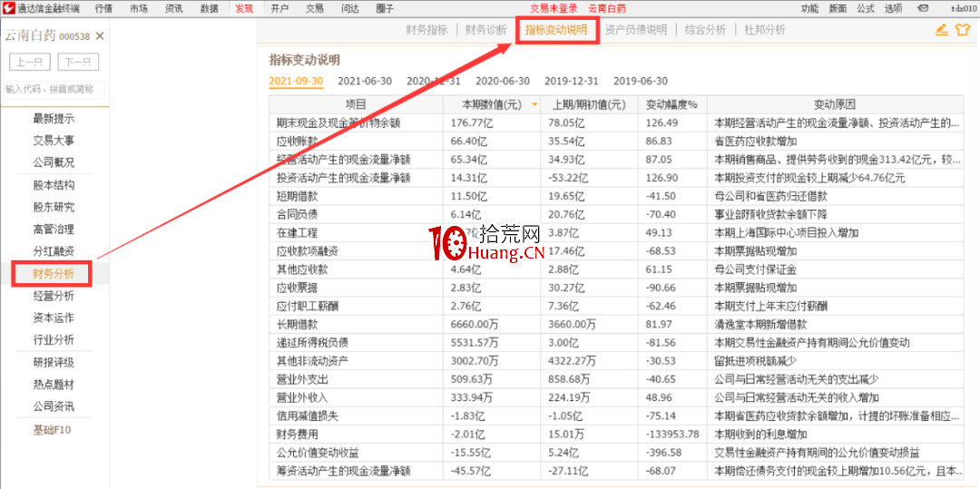This screenshot has width=980, height=489.
Task: Select 分红融资 in sidebar
Action: (54, 251)
